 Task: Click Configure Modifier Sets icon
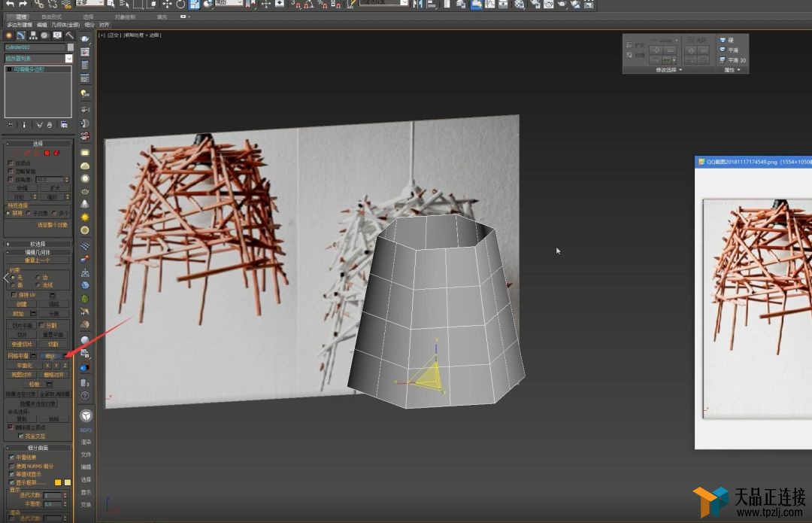click(64, 125)
